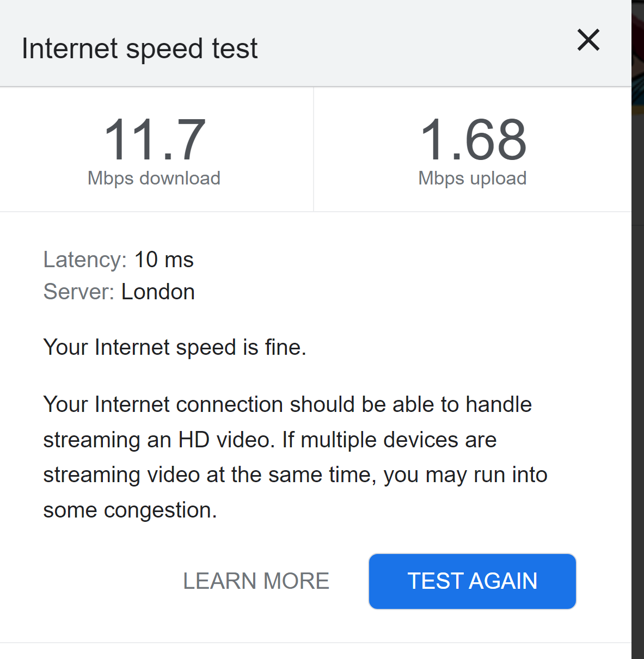
Task: Click the Latency 10 ms value
Action: tap(164, 260)
